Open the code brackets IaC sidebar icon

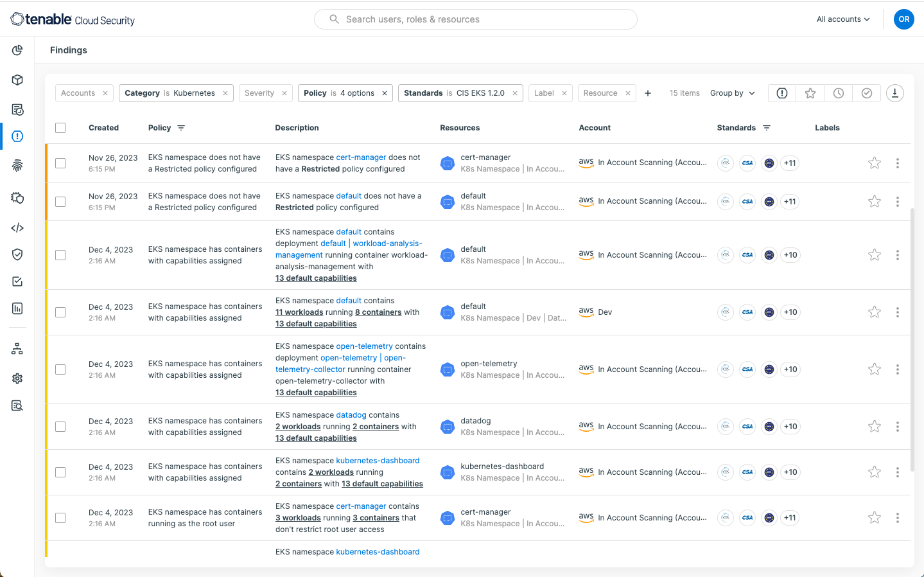(x=17, y=227)
